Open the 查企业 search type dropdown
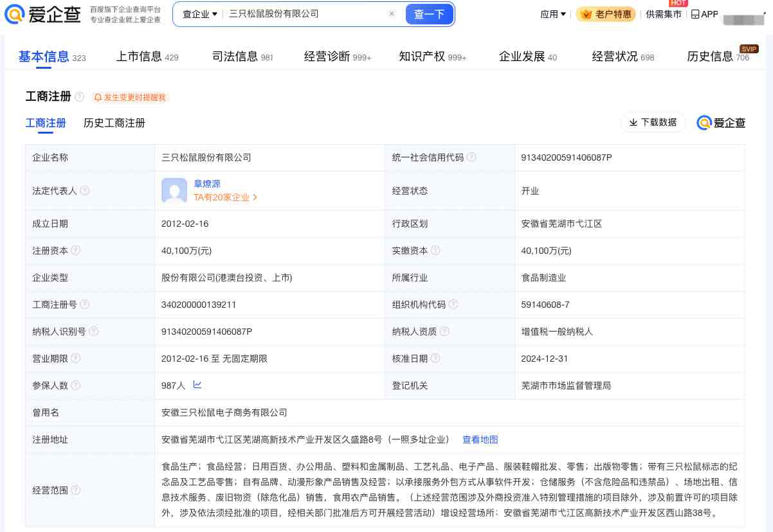 pos(199,14)
